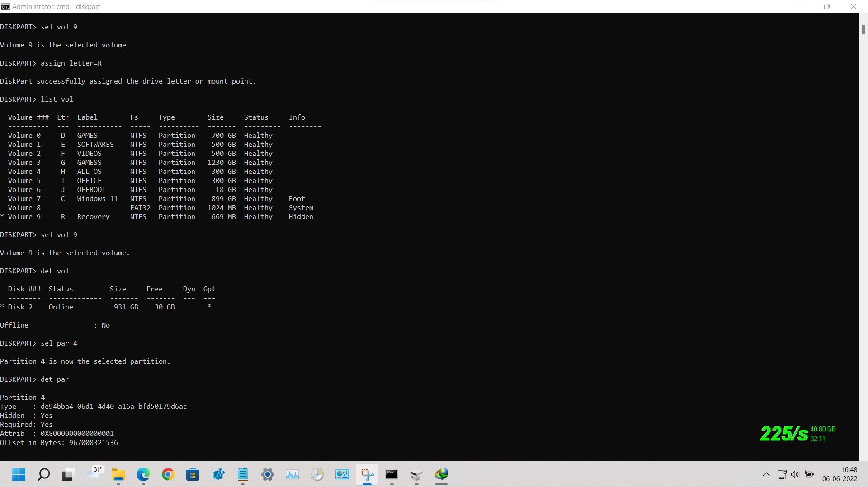Open clock and date 06-06-2022
The width and height of the screenshot is (868, 487).
[840, 474]
